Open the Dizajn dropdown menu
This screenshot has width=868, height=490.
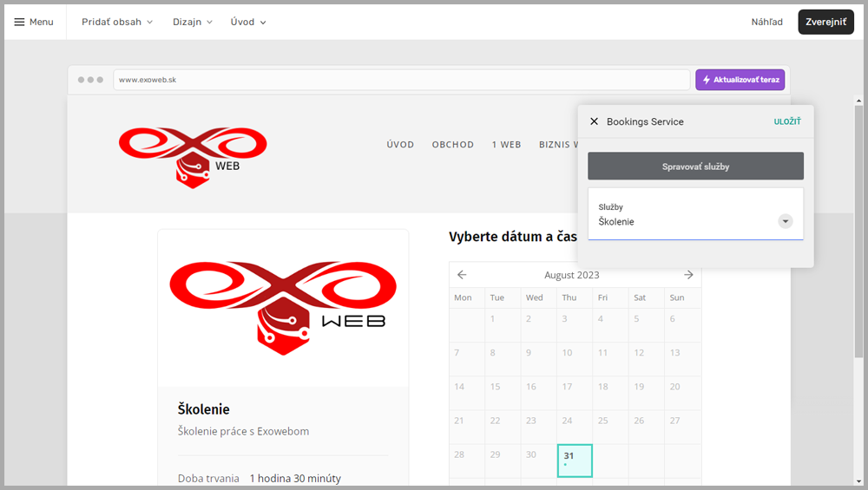pos(192,22)
